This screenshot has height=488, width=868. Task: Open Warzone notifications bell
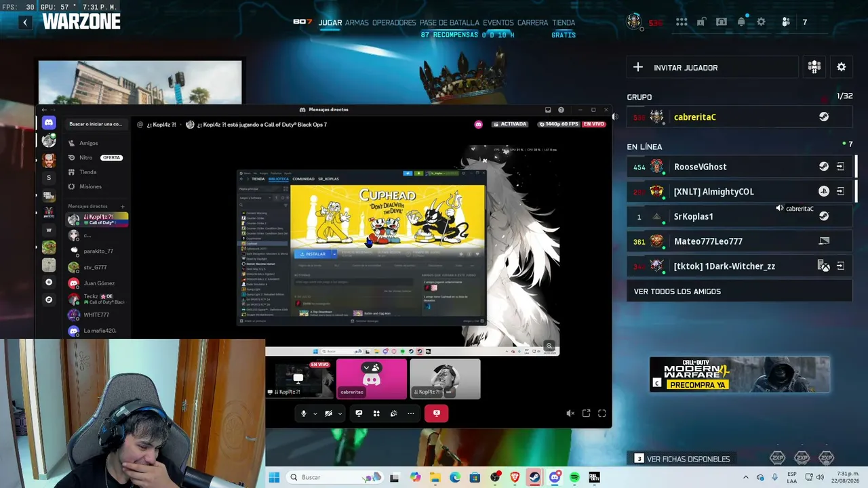pos(741,22)
